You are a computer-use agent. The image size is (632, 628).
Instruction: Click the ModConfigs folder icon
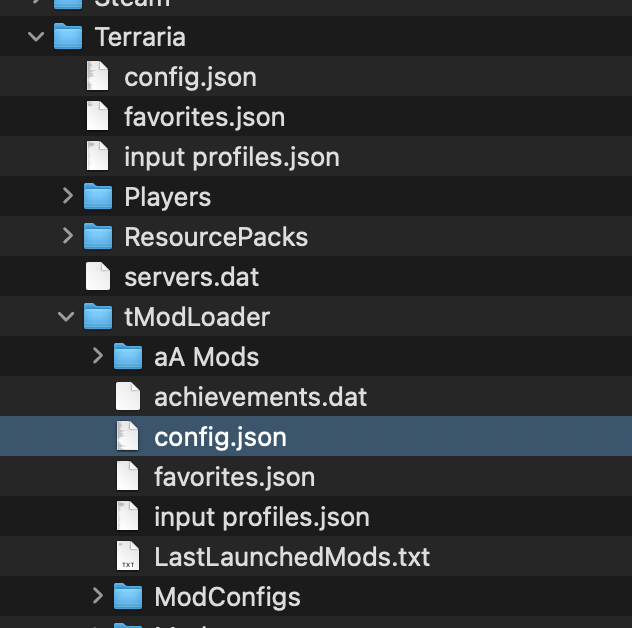click(128, 596)
